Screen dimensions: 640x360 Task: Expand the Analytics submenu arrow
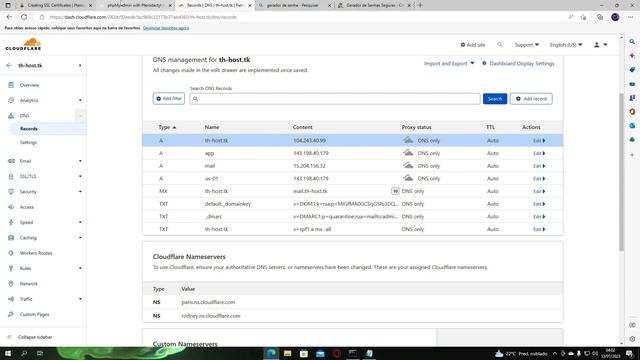pos(80,100)
